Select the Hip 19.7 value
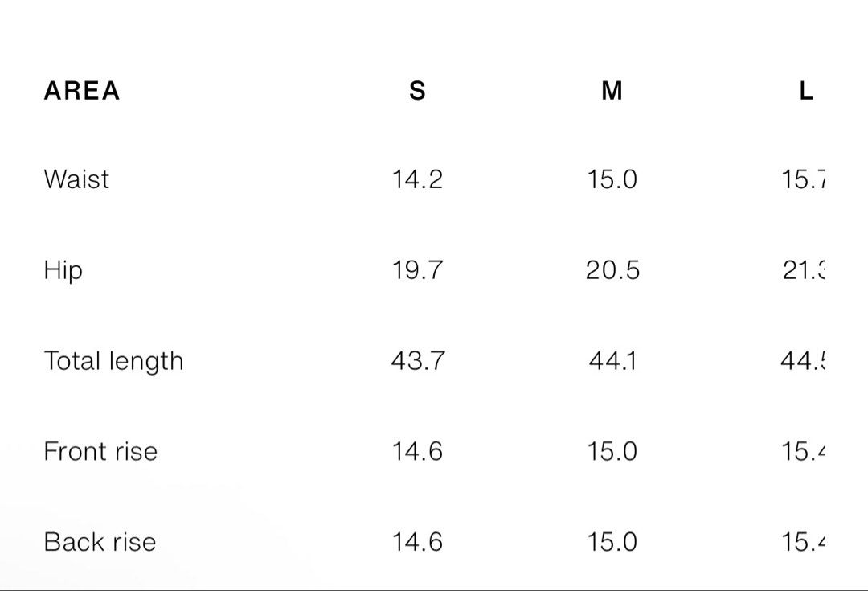The width and height of the screenshot is (868, 591). (417, 270)
